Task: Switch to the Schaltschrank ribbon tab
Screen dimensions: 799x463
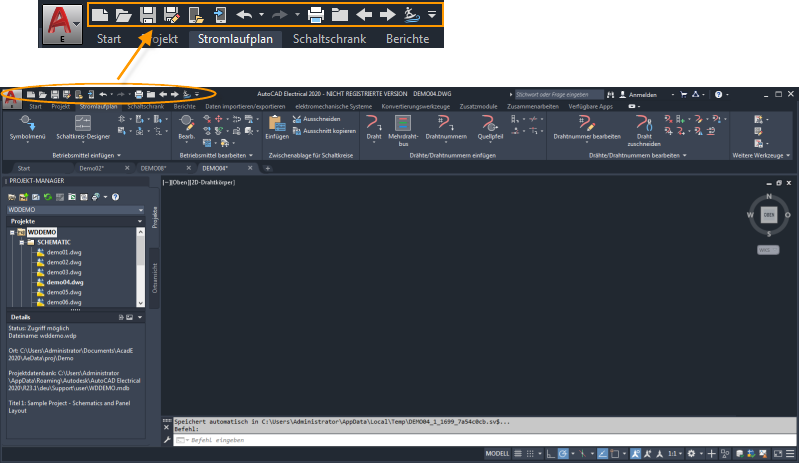Action: pos(146,106)
